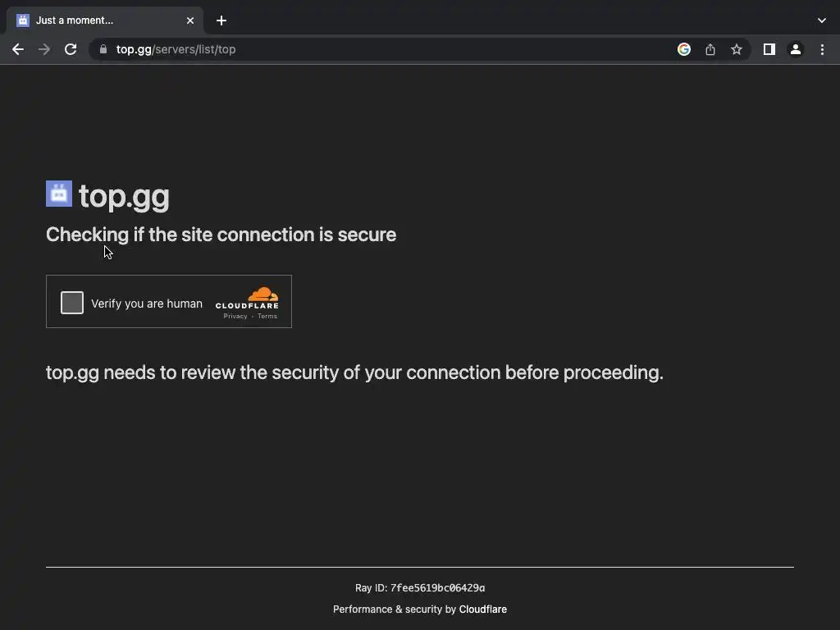The width and height of the screenshot is (840, 630).
Task: Open the Cloudflare Privacy link
Action: (x=235, y=316)
